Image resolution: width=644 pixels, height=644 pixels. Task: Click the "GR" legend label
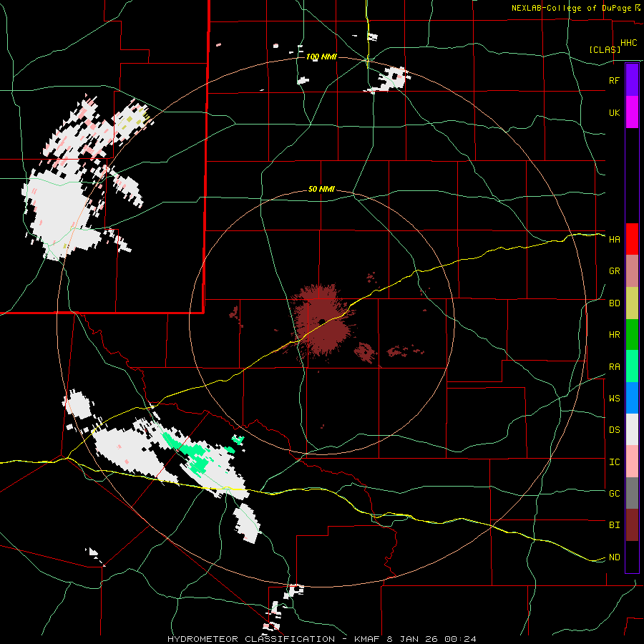[x=614, y=271]
